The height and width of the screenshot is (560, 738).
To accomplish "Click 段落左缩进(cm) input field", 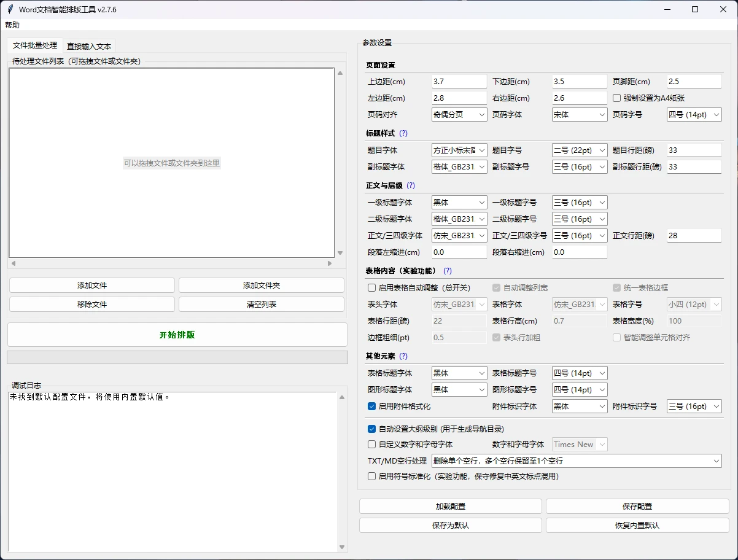I will (459, 252).
